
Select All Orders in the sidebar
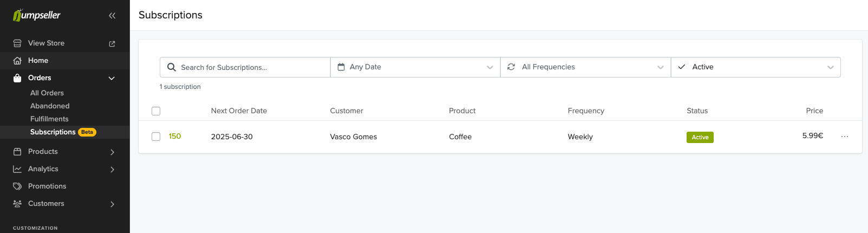47,93
